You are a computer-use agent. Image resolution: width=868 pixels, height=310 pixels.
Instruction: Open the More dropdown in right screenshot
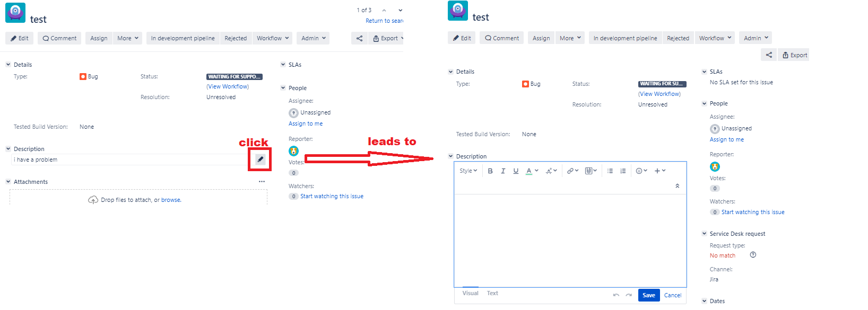coord(570,38)
